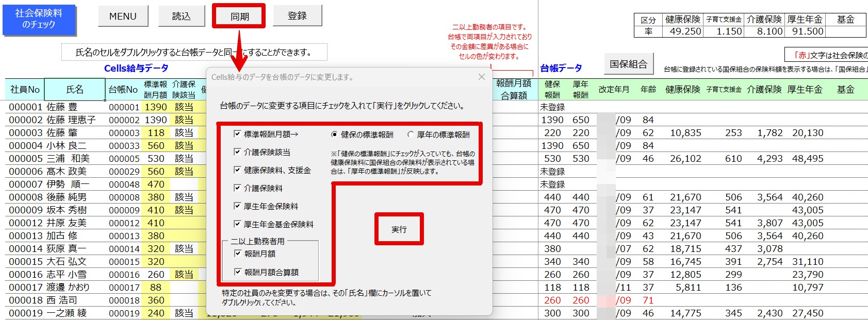Click 厚生年金 amount 48,495
Viewport: 868px width, 320px height.
(808, 159)
